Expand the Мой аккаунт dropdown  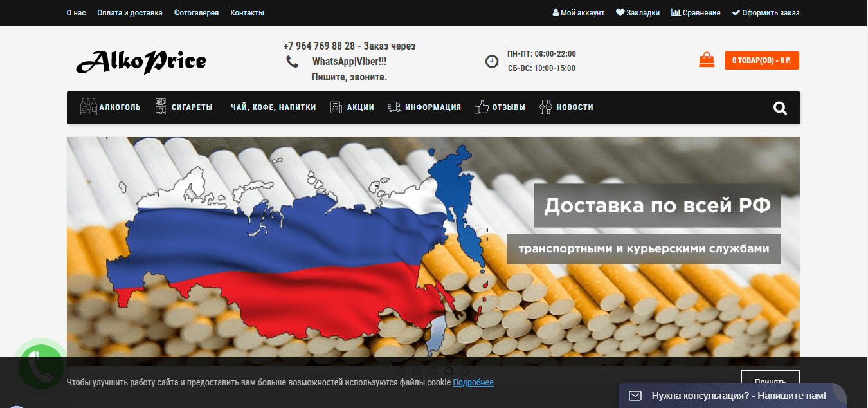[579, 13]
